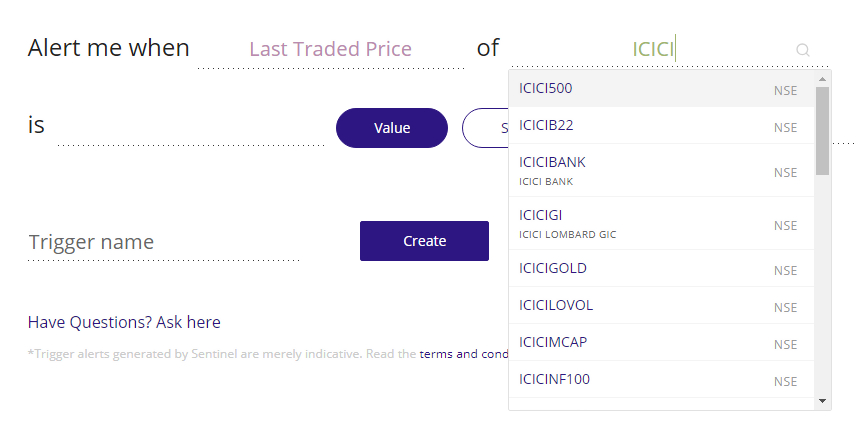Screen dimensions: 856x428
Task: Select ICICIGI (ICICI Lombard GIC) option
Action: point(660,223)
